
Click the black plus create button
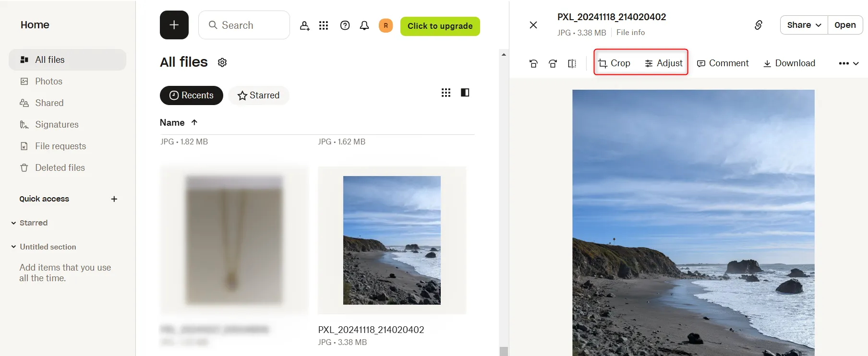point(174,25)
